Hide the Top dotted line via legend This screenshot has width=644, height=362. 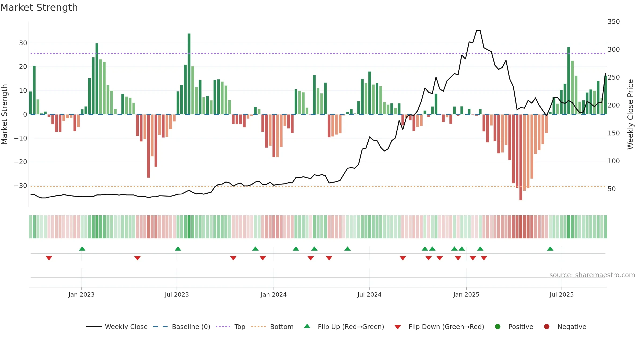[230, 327]
